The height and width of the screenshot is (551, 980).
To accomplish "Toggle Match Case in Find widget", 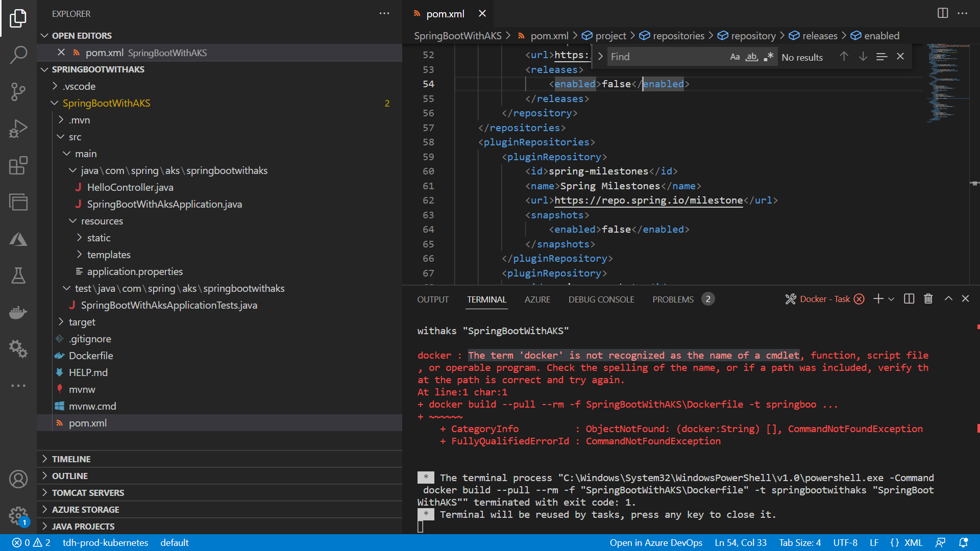I will [735, 57].
